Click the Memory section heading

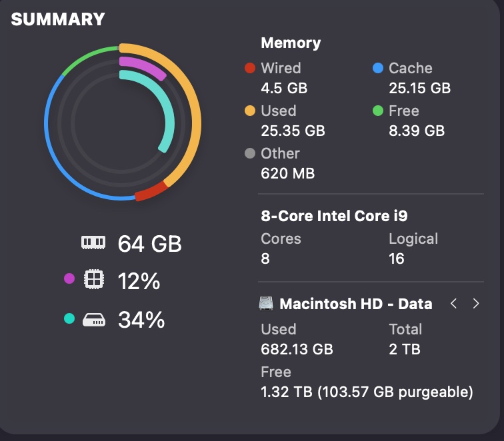coord(291,43)
